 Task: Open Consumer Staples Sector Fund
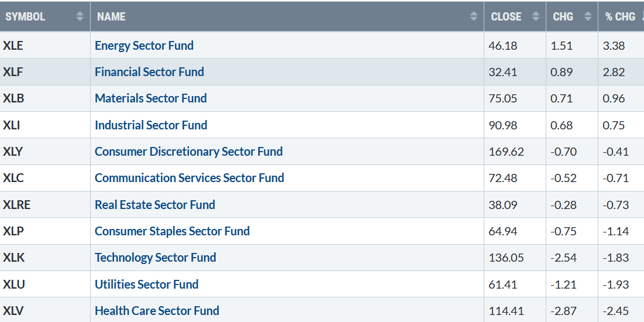172,231
